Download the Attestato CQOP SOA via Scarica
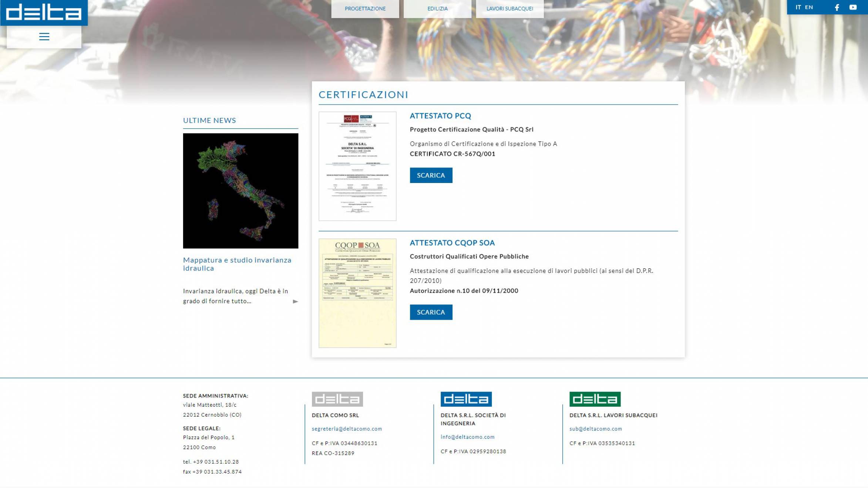This screenshot has height=488, width=868. [431, 312]
